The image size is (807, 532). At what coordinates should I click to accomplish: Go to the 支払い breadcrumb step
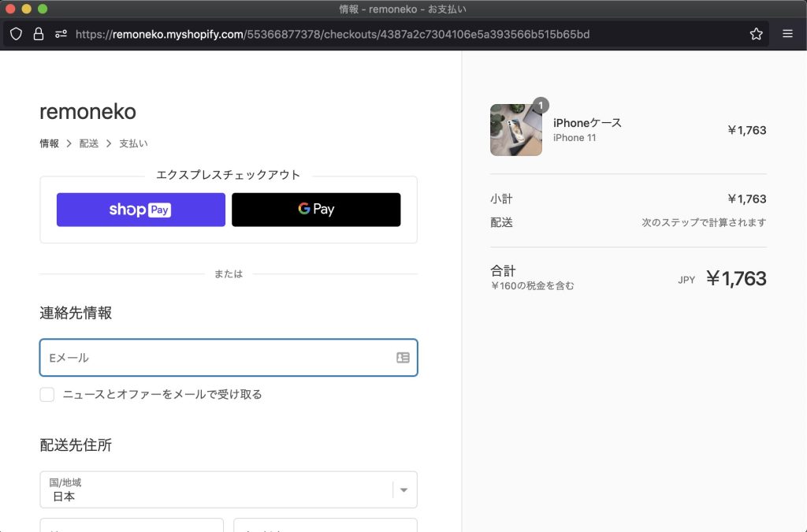[133, 143]
